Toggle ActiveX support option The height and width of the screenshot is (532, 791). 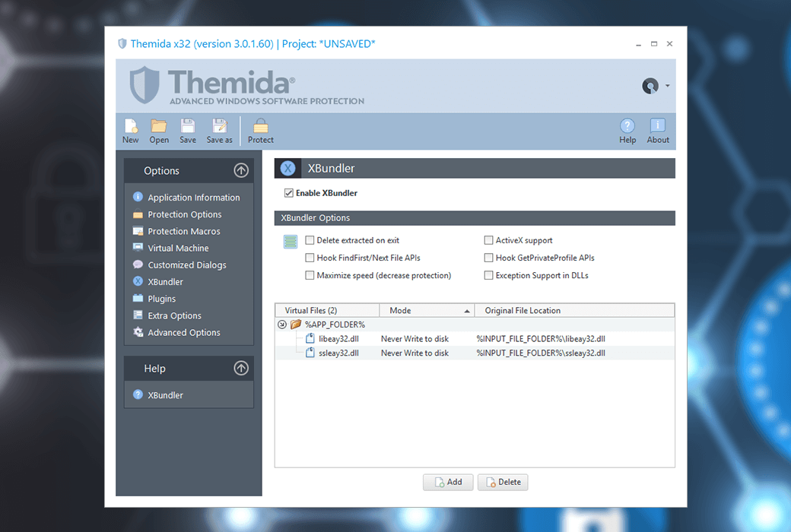pos(488,239)
